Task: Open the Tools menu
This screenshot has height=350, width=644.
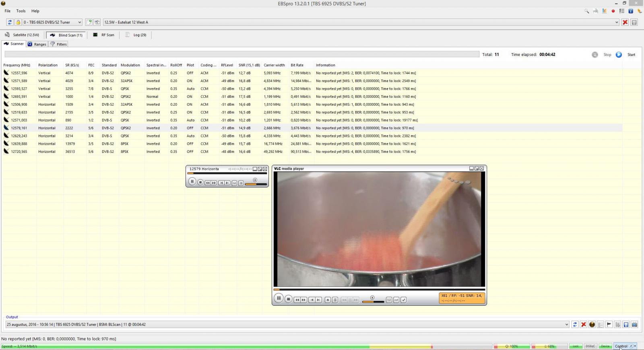Action: (x=21, y=11)
